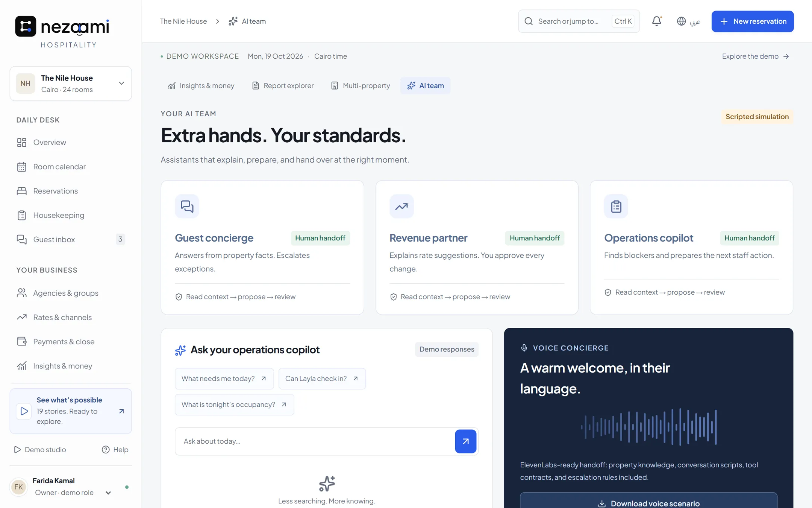
Task: Click the Revenue partner trend icon
Action: pyautogui.click(x=401, y=206)
